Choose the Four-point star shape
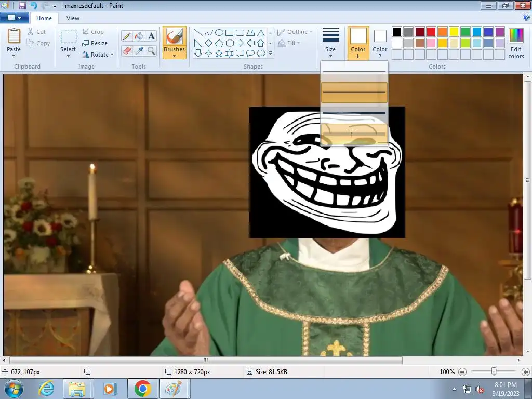Screen dimensions: 532x399 pos(209,54)
